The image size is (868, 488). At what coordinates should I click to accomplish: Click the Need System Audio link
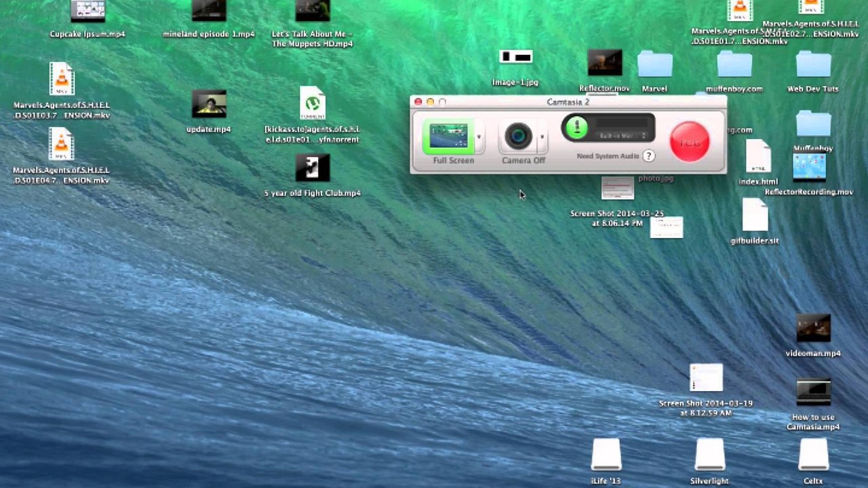click(608, 156)
